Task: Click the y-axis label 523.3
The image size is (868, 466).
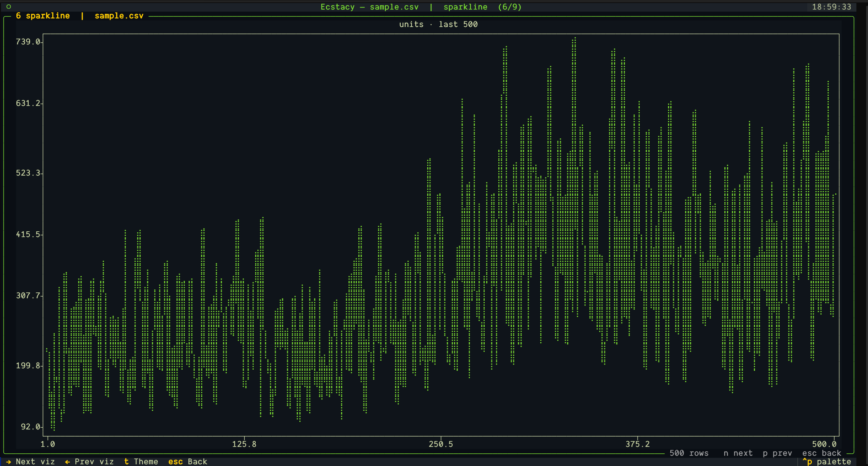Action: (28, 173)
